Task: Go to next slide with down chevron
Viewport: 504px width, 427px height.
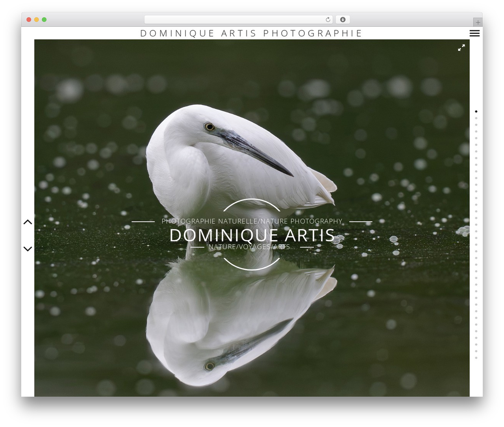Action: point(28,249)
